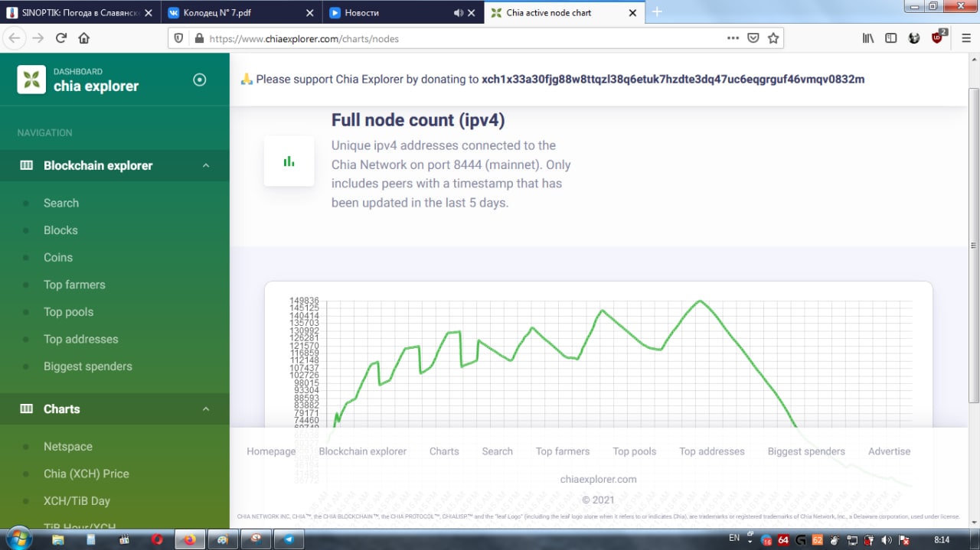The image size is (980, 550).
Task: Open the Netspace chart page
Action: point(68,447)
